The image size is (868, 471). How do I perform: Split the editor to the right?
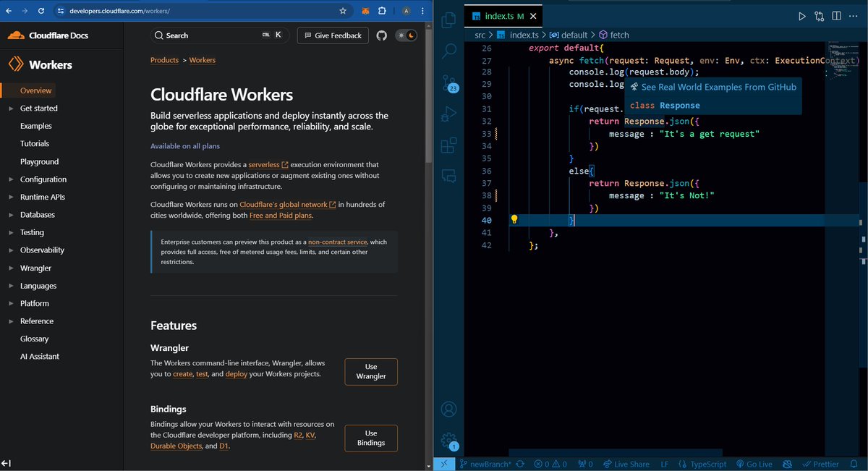pyautogui.click(x=836, y=16)
